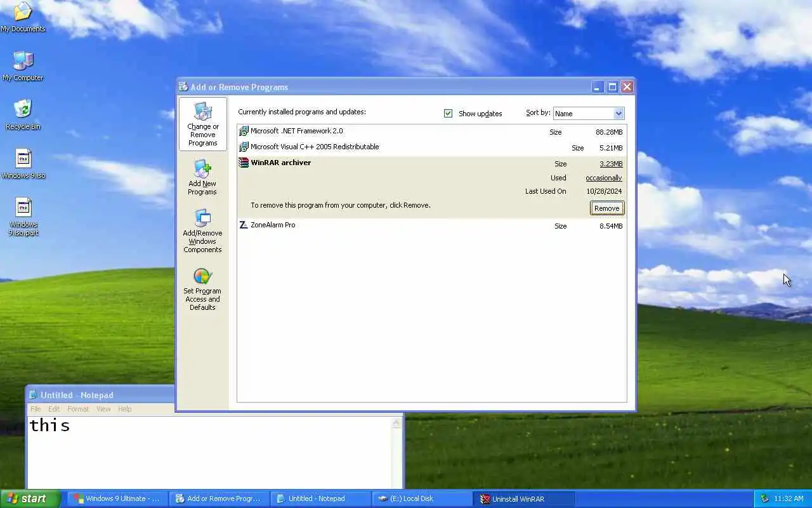This screenshot has width=812, height=508.
Task: Switch to Untitled - Notepad taskbar button
Action: click(x=321, y=498)
